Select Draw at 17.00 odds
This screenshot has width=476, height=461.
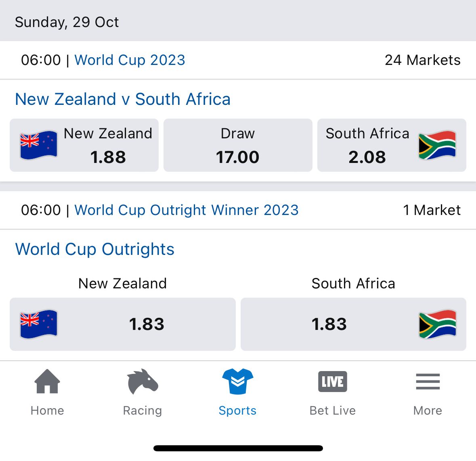point(238,145)
